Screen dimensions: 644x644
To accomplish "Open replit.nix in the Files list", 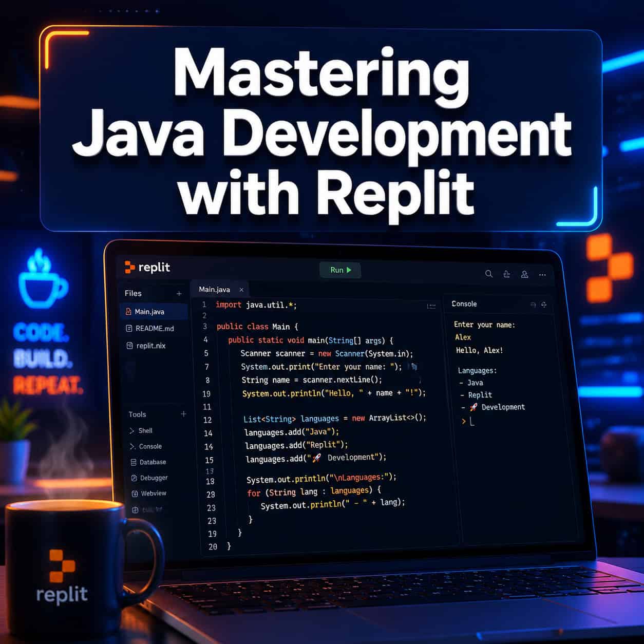I will (x=146, y=346).
